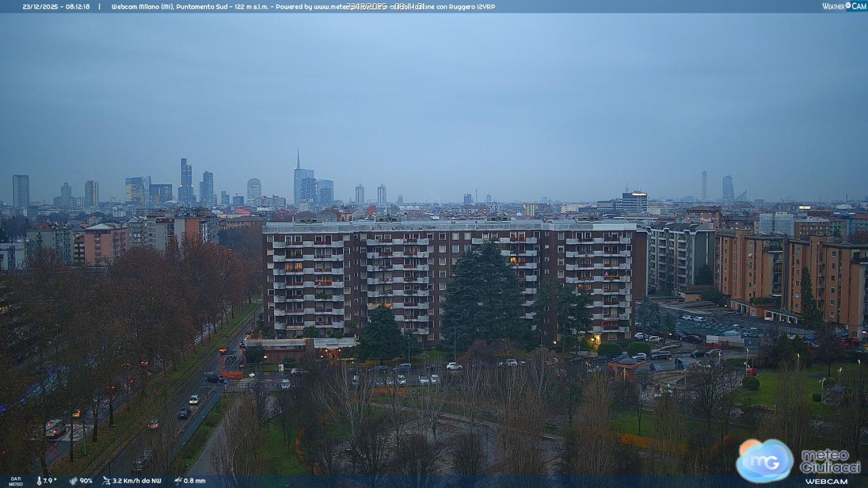This screenshot has width=868, height=488.
Task: Click the DATI METEO label
Action: point(15,481)
